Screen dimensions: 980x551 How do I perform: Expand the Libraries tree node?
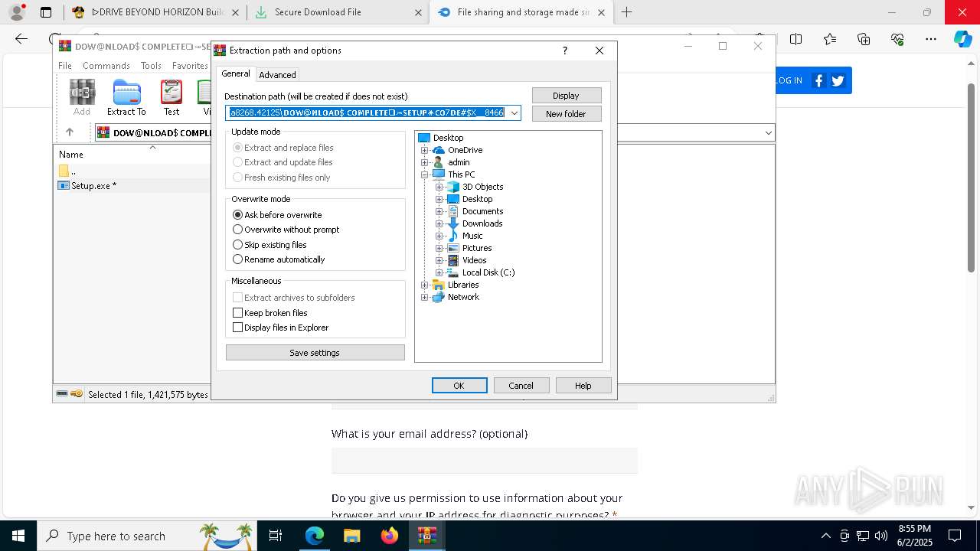tap(424, 285)
